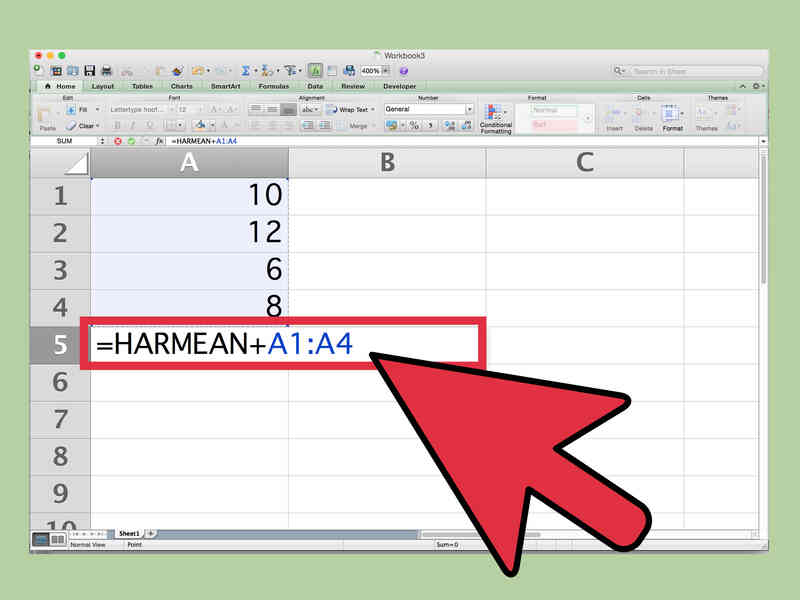The height and width of the screenshot is (600, 800).
Task: Toggle Wrap Text option
Action: tap(351, 110)
